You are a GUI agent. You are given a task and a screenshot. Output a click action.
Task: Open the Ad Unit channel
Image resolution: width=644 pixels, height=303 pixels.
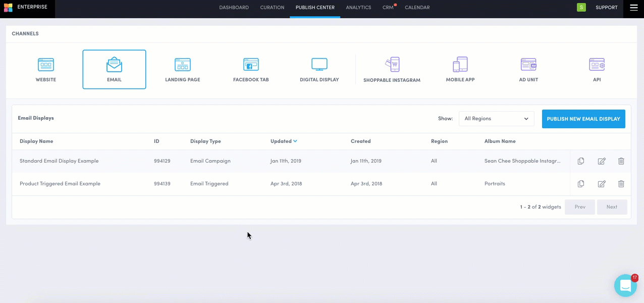[528, 69]
